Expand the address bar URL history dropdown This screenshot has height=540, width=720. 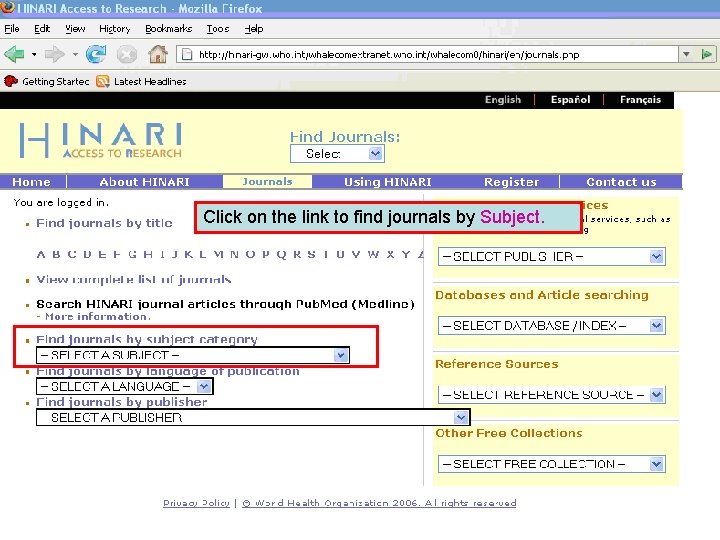click(686, 55)
